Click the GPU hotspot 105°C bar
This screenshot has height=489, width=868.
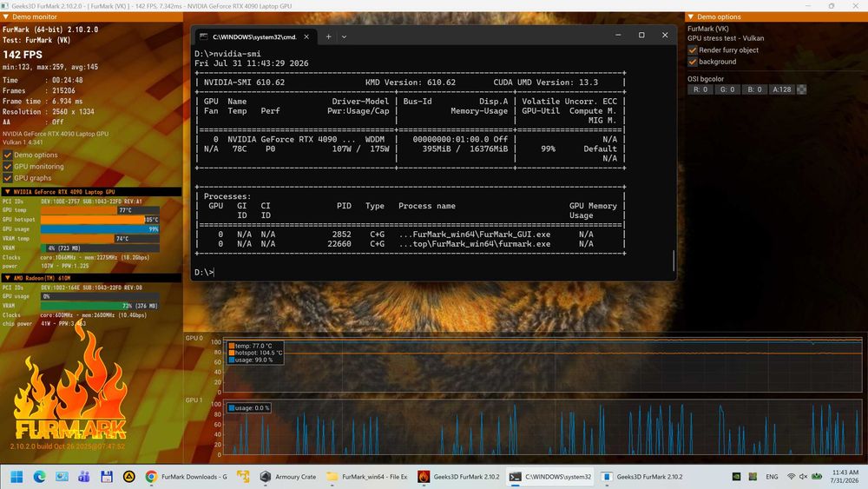100,219
